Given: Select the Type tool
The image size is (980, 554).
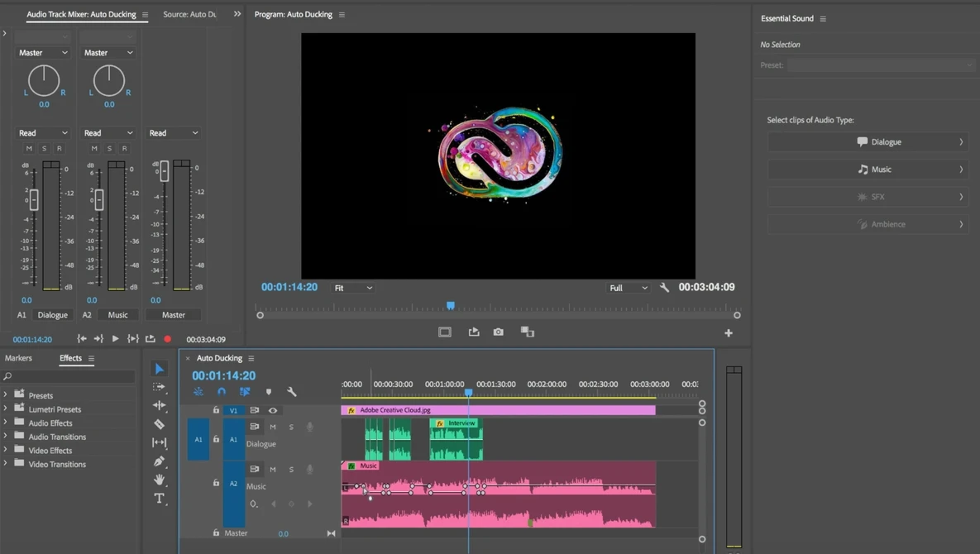Looking at the screenshot, I should point(160,499).
